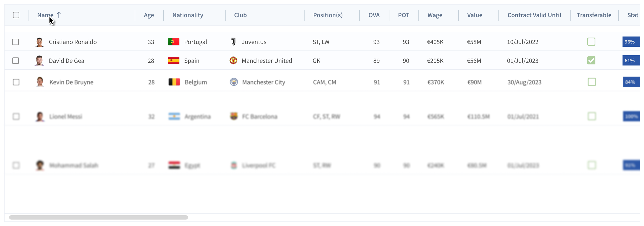
Task: Sort by the Age column header
Action: pos(149,15)
